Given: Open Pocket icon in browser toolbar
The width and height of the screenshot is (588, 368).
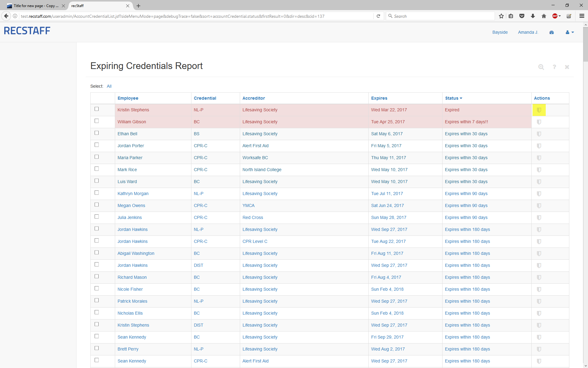Looking at the screenshot, I should coord(522,16).
